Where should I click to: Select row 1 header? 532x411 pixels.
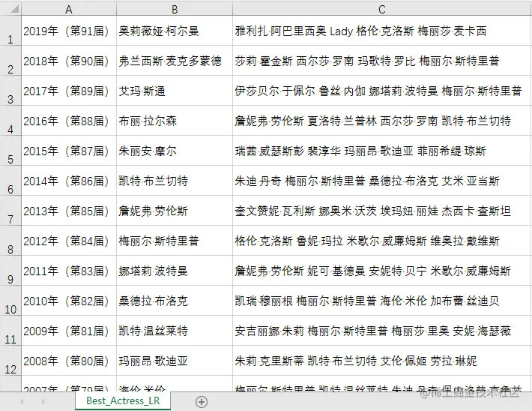coord(10,31)
